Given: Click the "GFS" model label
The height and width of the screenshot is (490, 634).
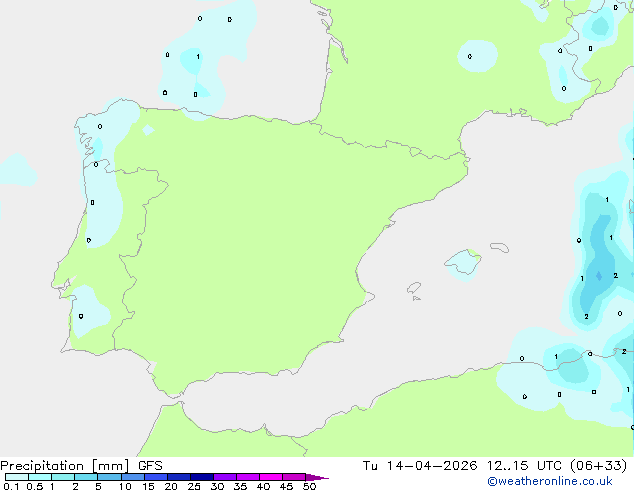Looking at the screenshot, I should [x=150, y=466].
